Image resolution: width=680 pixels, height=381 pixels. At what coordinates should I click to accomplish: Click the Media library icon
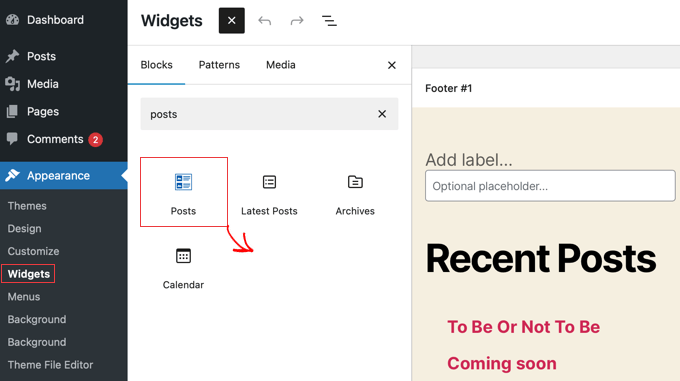point(13,84)
